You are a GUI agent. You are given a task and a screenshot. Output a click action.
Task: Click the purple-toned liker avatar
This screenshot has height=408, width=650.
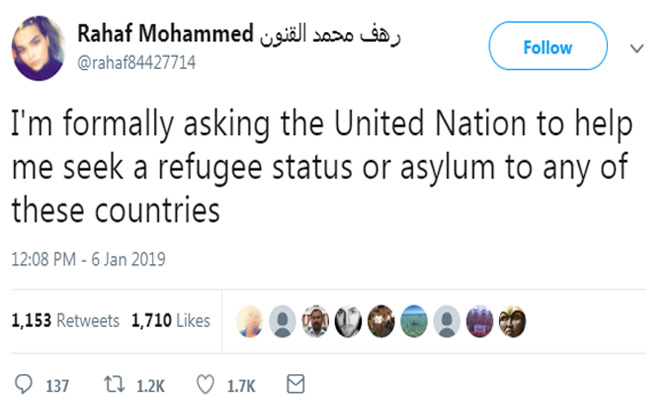(480, 320)
